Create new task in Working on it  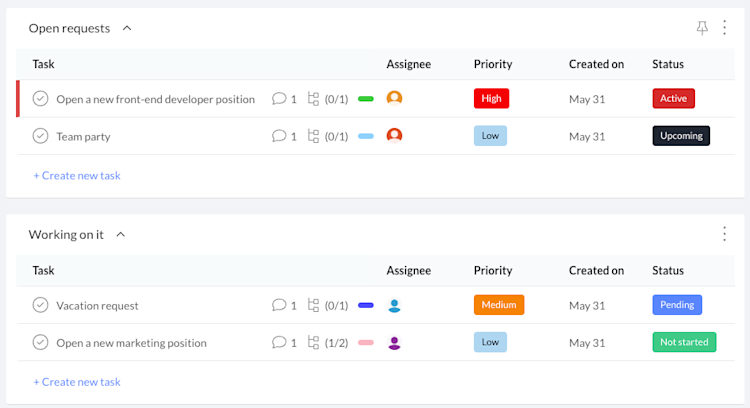point(77,382)
